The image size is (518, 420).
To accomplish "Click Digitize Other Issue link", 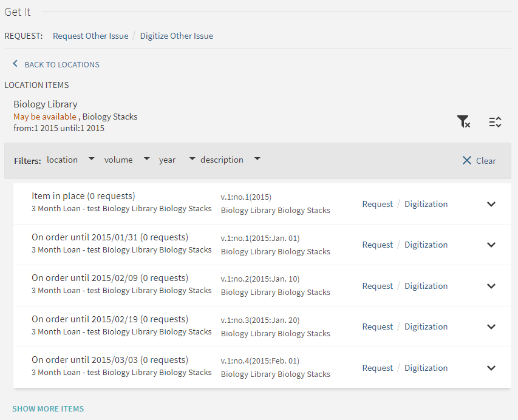I will point(176,36).
